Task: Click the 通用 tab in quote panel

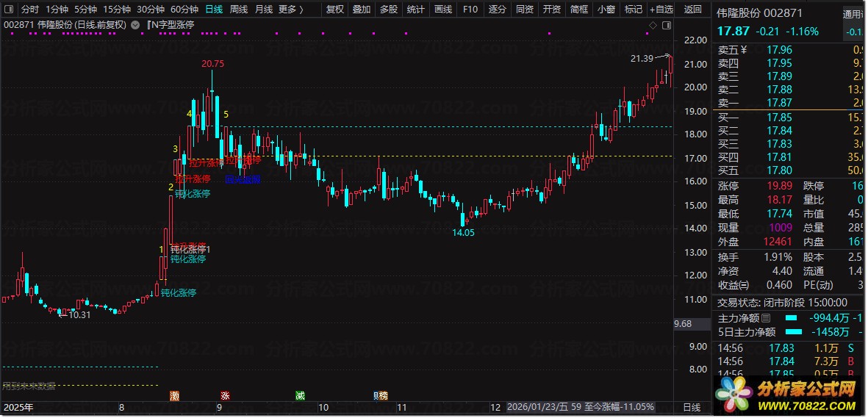Action: click(853, 14)
